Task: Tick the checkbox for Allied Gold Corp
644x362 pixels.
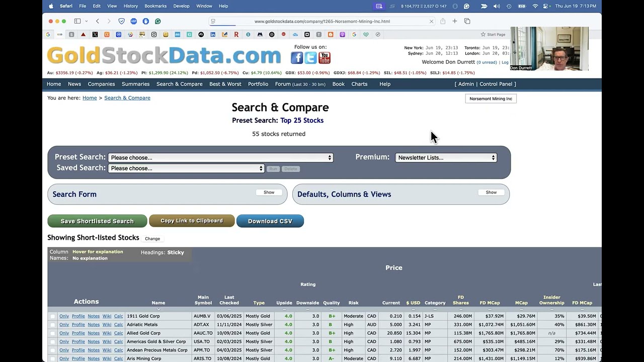Action: click(x=53, y=333)
